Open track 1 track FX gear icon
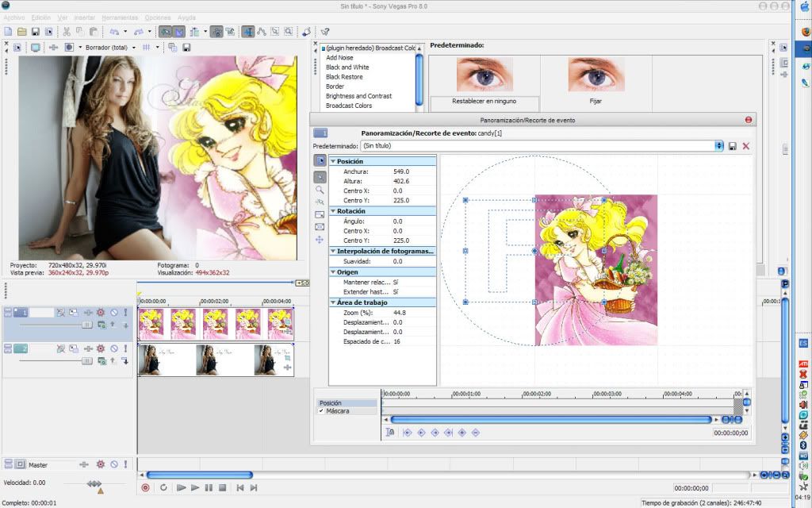The image size is (812, 508). (x=101, y=313)
